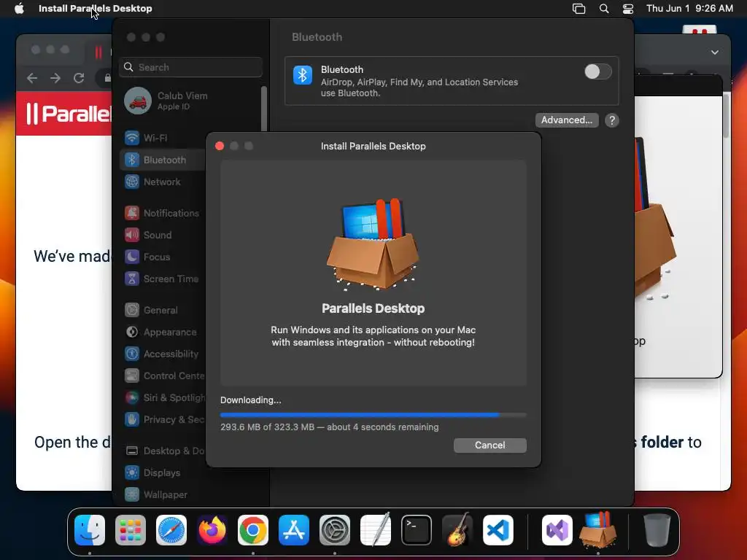Click the browser tab list chevron

pyautogui.click(x=715, y=52)
